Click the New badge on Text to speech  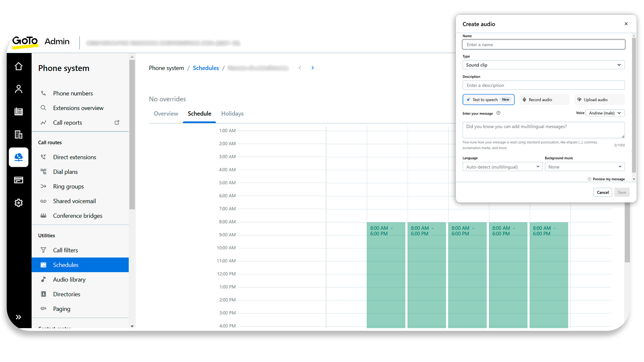click(505, 100)
